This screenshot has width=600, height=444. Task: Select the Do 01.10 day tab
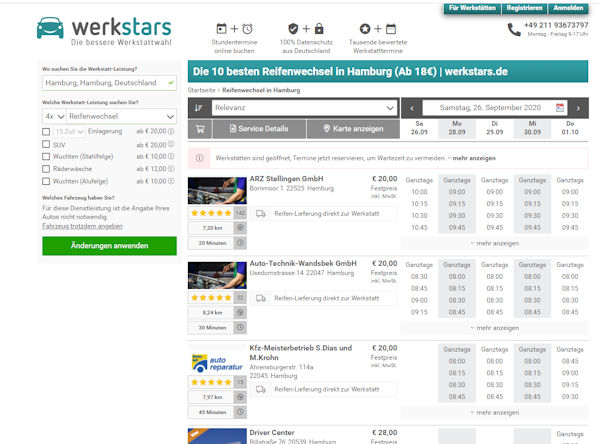(570, 128)
